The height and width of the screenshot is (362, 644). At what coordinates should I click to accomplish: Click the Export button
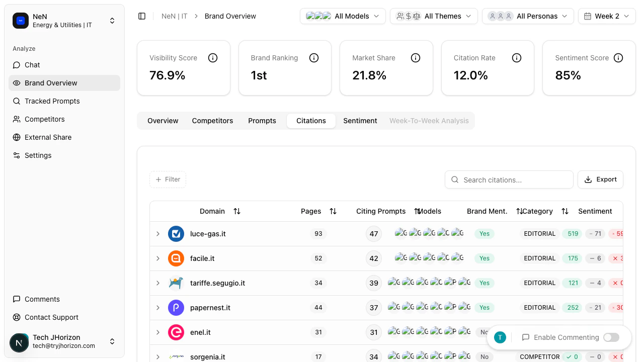tap(600, 179)
